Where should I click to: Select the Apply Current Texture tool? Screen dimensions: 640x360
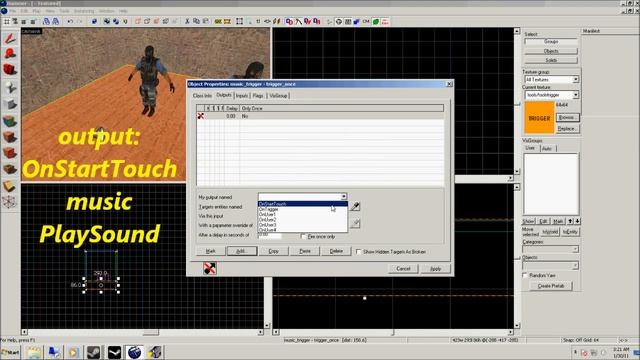coord(10,137)
